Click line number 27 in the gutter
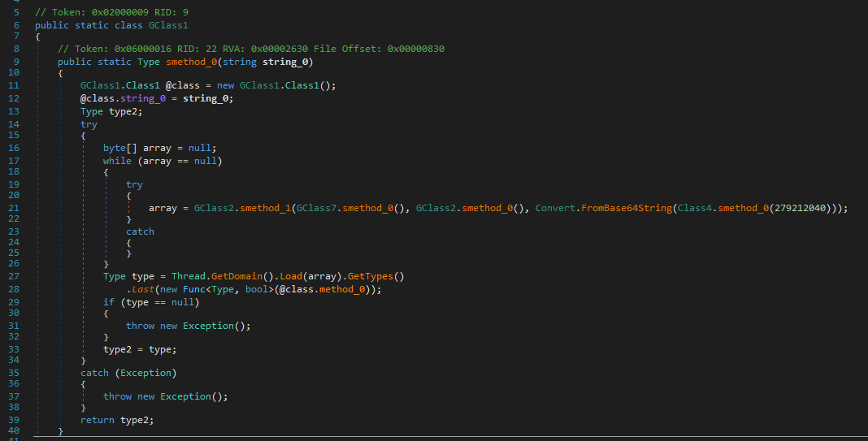Viewport: 868px width, 441px height. click(14, 276)
